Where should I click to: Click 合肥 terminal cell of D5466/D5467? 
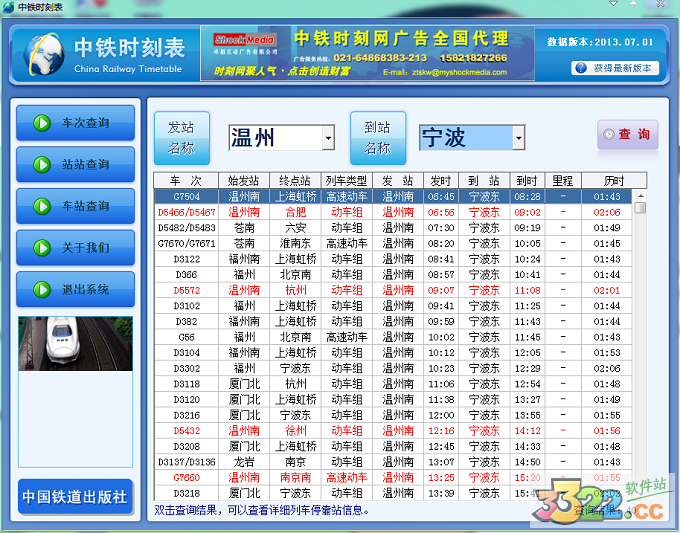295,212
